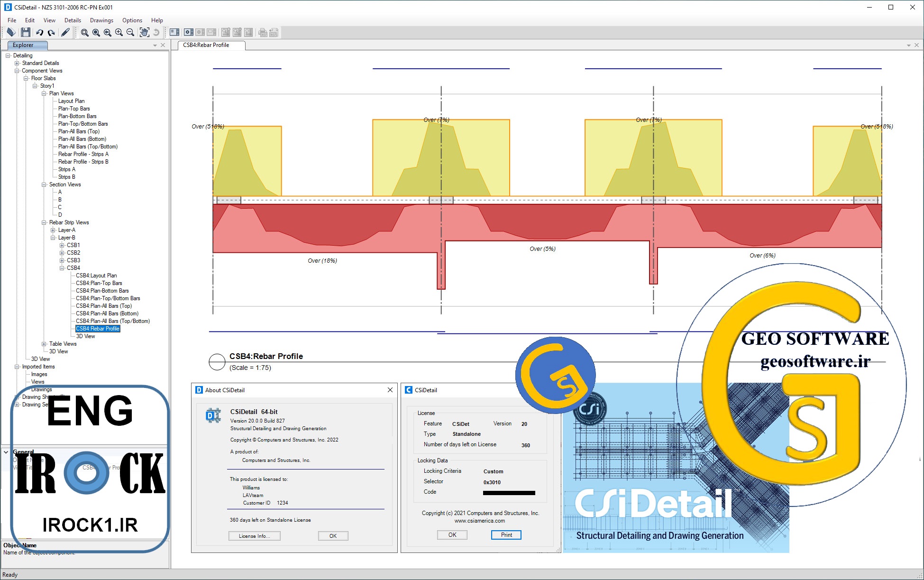The height and width of the screenshot is (580, 924).
Task: Open the File menu
Action: click(x=12, y=20)
